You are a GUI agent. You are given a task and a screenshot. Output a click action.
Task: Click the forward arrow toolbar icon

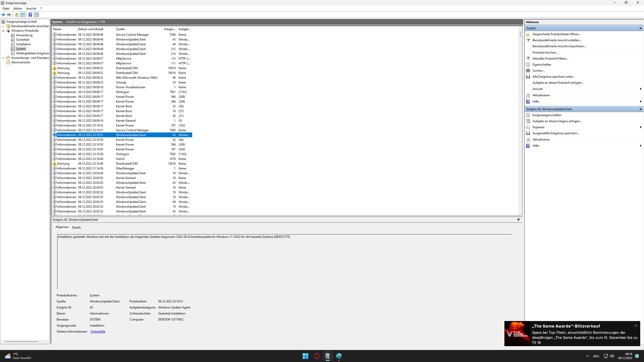pyautogui.click(x=9, y=15)
